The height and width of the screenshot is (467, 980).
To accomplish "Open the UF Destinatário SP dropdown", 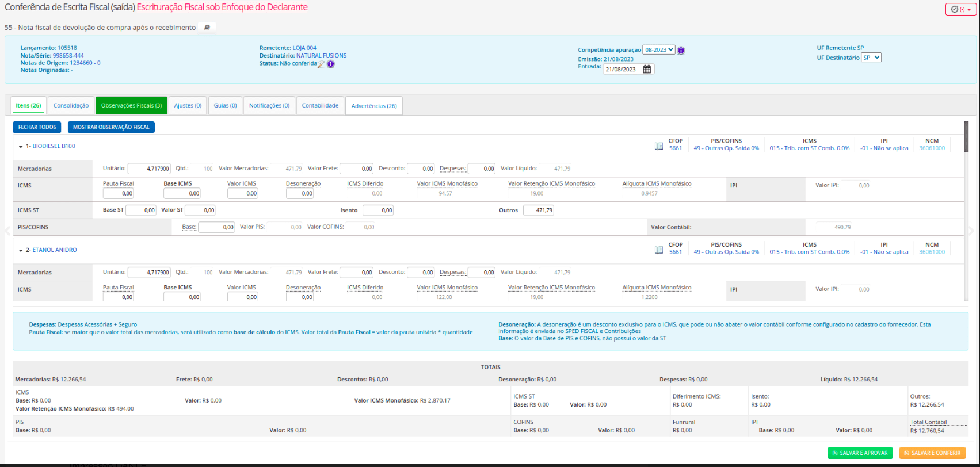I will pyautogui.click(x=871, y=58).
